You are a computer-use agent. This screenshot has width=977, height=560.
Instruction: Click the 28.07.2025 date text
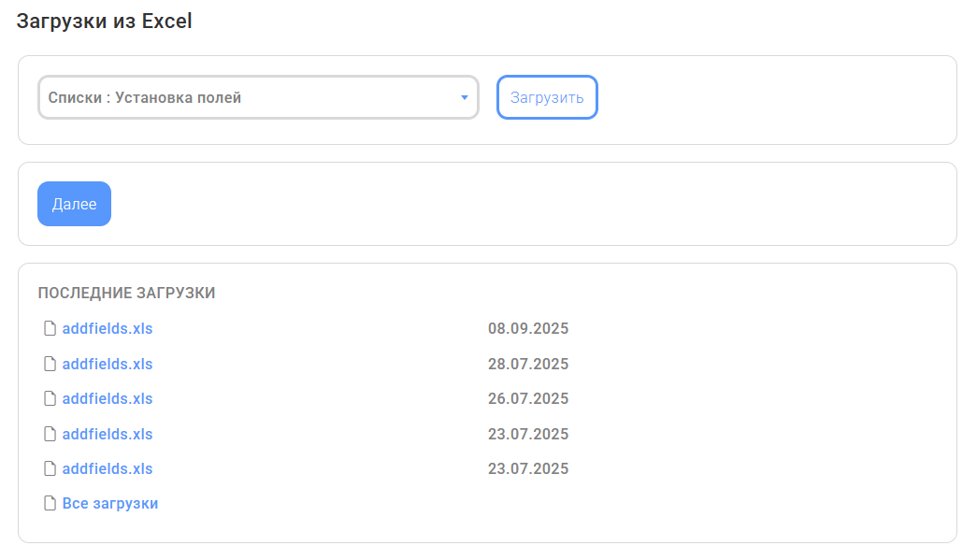(528, 364)
